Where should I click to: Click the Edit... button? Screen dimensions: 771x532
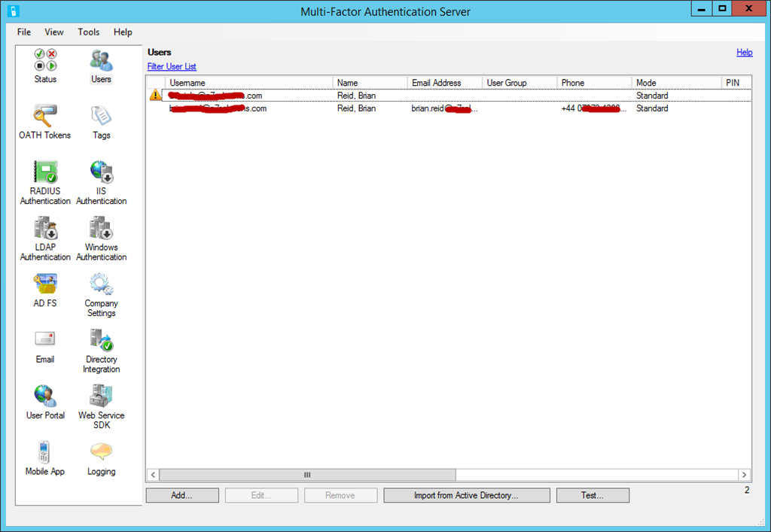[261, 495]
